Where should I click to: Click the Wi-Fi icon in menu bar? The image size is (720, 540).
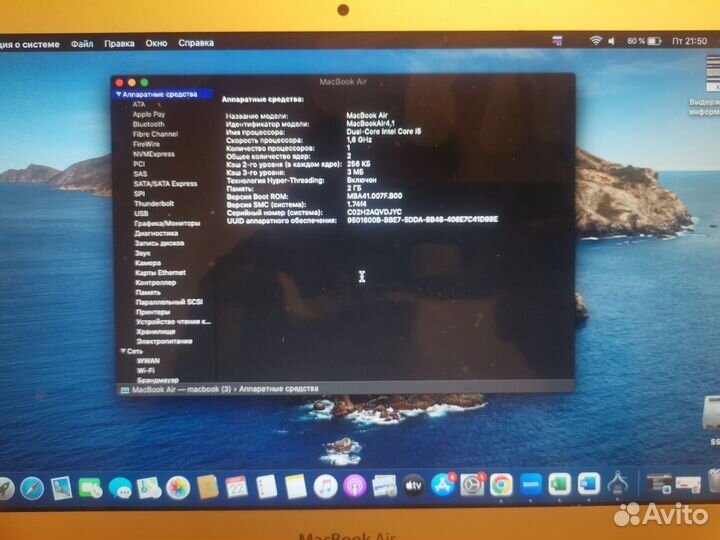tap(596, 41)
